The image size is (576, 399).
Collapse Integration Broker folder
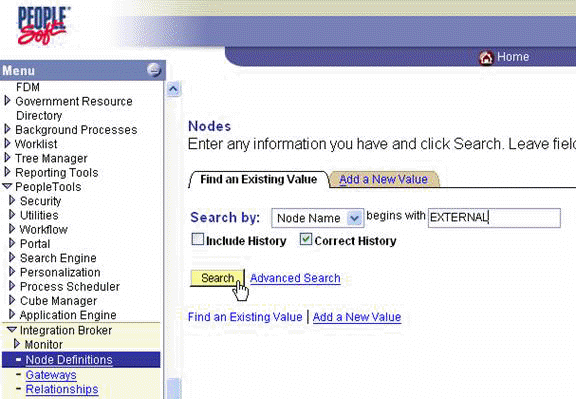[x=12, y=330]
